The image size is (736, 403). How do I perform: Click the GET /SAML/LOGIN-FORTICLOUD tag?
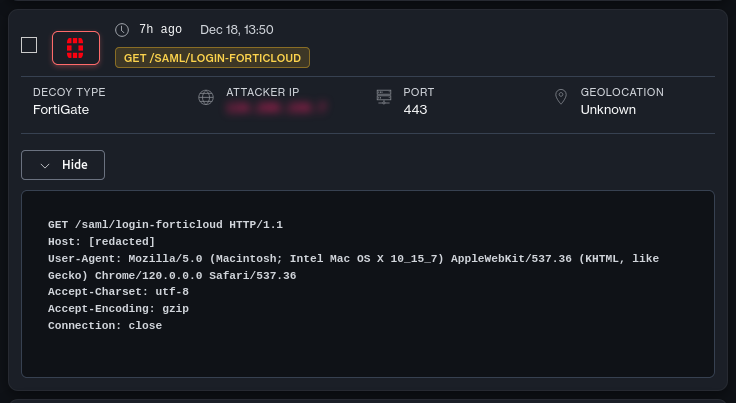(x=212, y=58)
